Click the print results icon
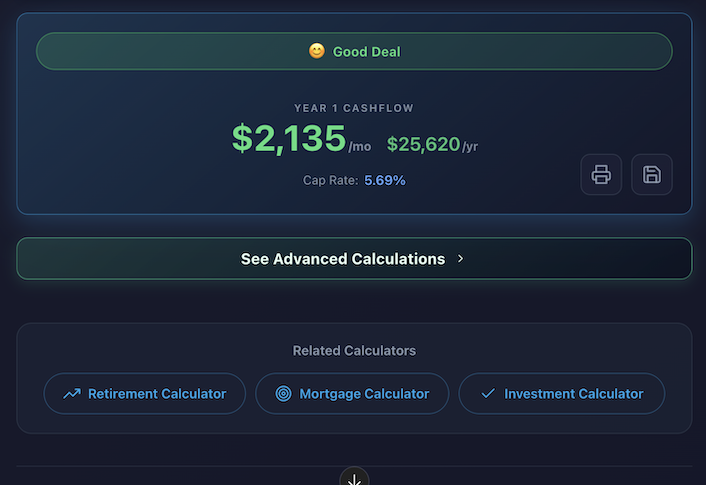The width and height of the screenshot is (706, 485). (601, 175)
